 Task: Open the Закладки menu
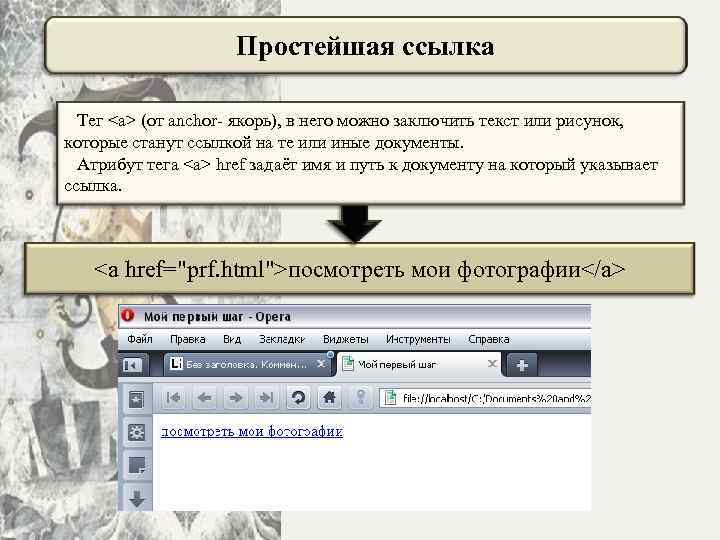[282, 339]
